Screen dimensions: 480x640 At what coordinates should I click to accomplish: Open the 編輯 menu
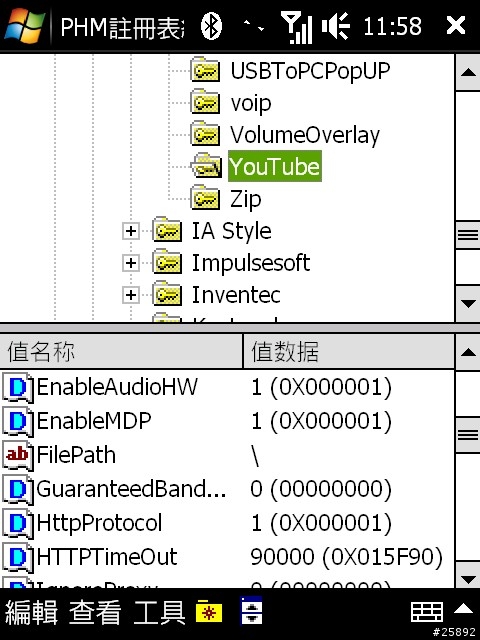[x=32, y=613]
